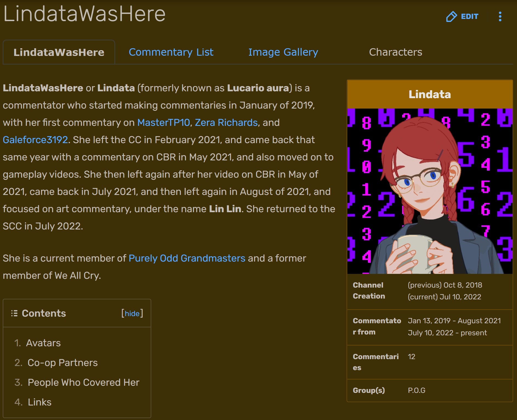Open the three-dot more options menu
Image resolution: width=517 pixels, height=420 pixels.
500,16
